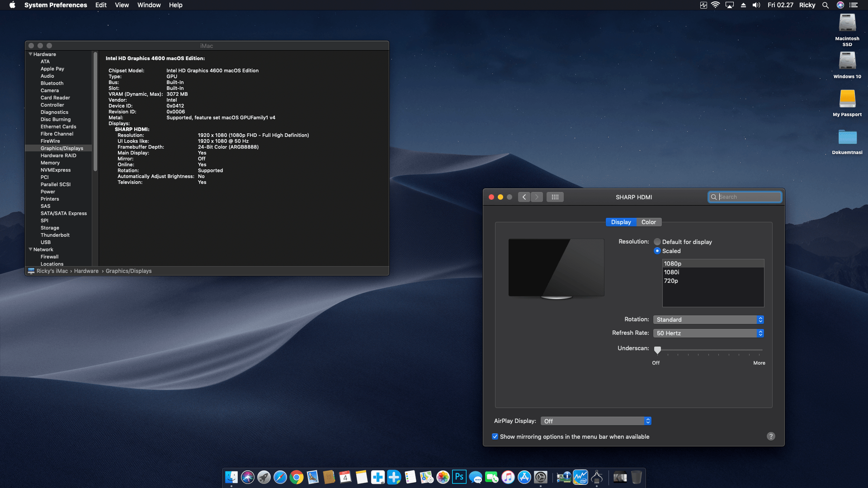Open the Help menu

coord(175,5)
